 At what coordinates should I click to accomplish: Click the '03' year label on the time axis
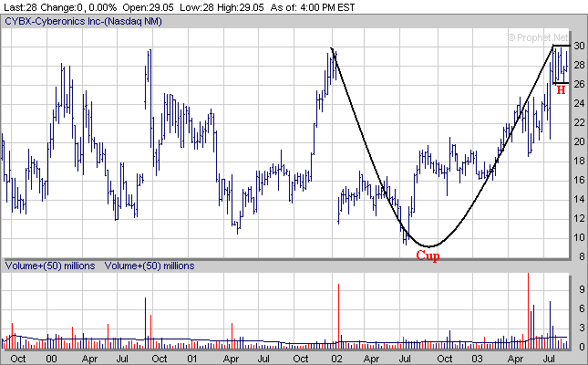click(x=478, y=359)
